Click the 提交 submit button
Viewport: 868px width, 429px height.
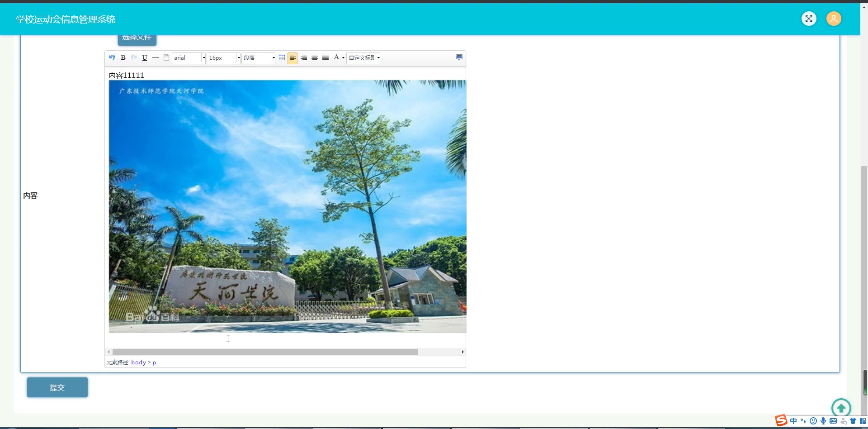pos(57,387)
